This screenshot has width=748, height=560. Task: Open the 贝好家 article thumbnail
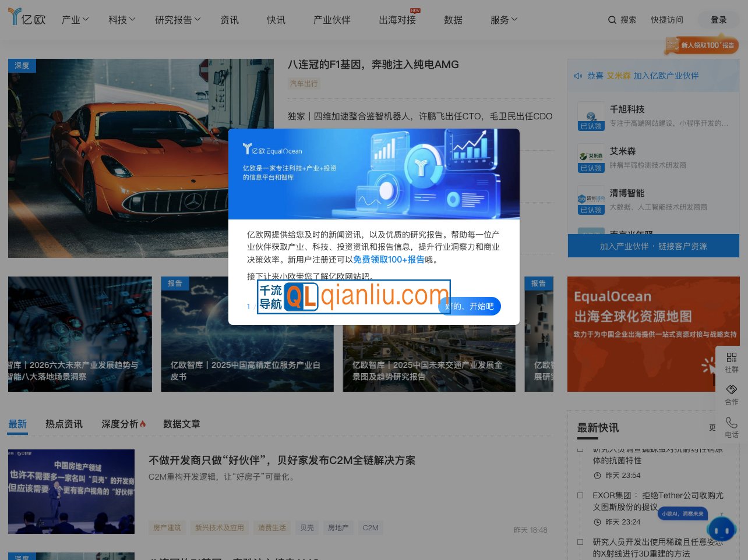71,491
